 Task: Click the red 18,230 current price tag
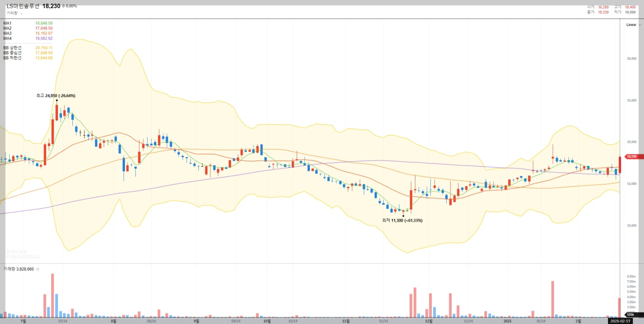click(x=634, y=156)
